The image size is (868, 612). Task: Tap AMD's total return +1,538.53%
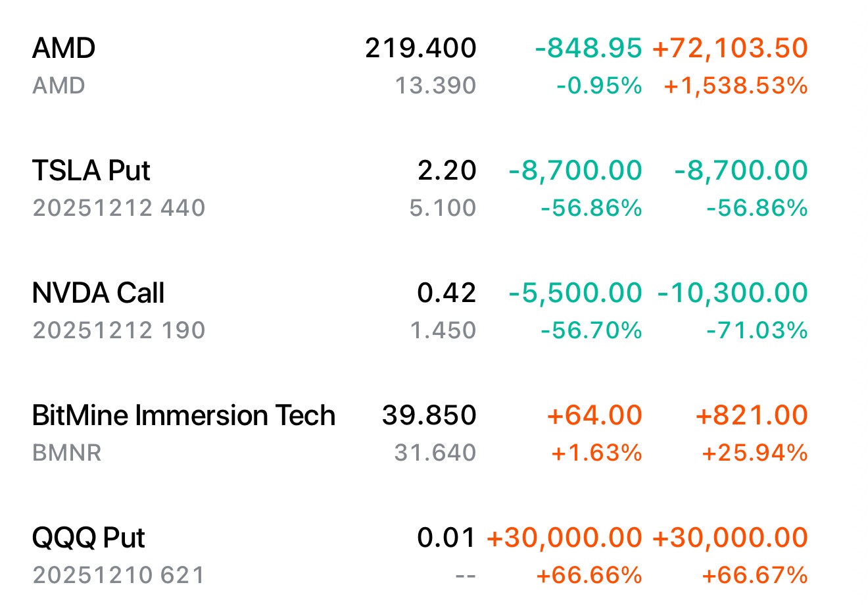(x=735, y=86)
